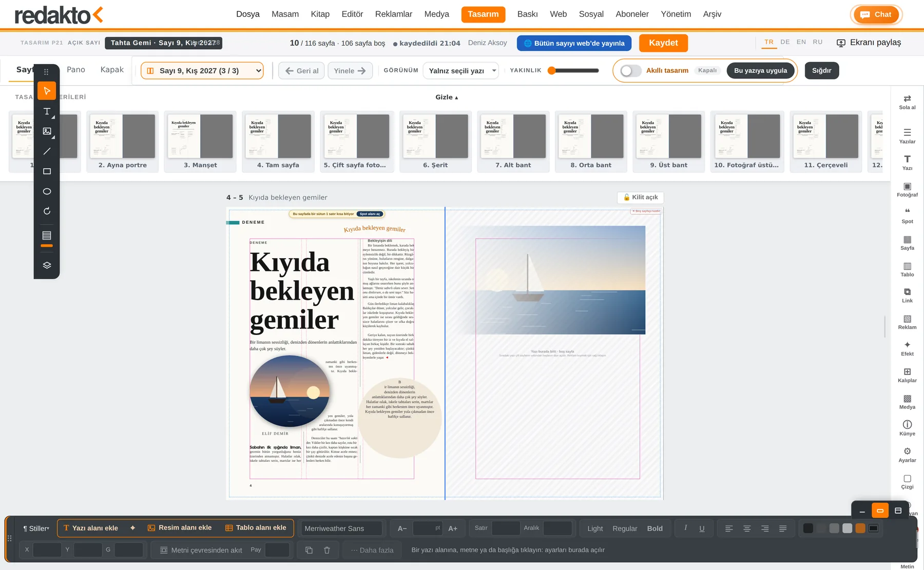Expand the Yalnız seçili yazı view dropdown
The image size is (924, 570).
click(x=461, y=71)
